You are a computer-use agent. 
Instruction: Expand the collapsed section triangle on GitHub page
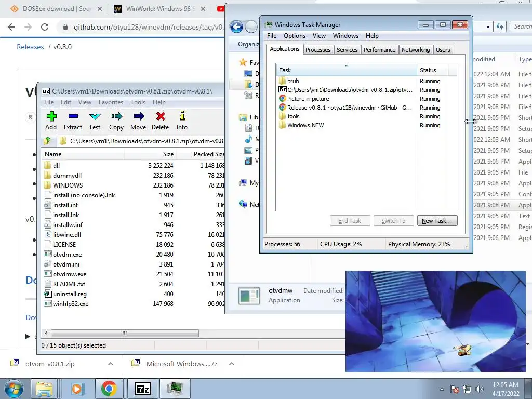28,337
